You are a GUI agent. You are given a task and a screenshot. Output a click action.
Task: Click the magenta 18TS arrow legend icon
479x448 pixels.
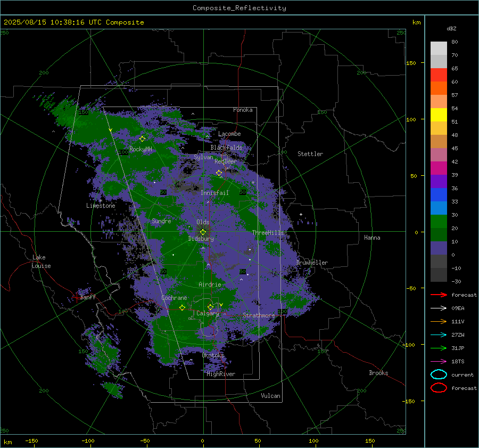click(x=439, y=362)
